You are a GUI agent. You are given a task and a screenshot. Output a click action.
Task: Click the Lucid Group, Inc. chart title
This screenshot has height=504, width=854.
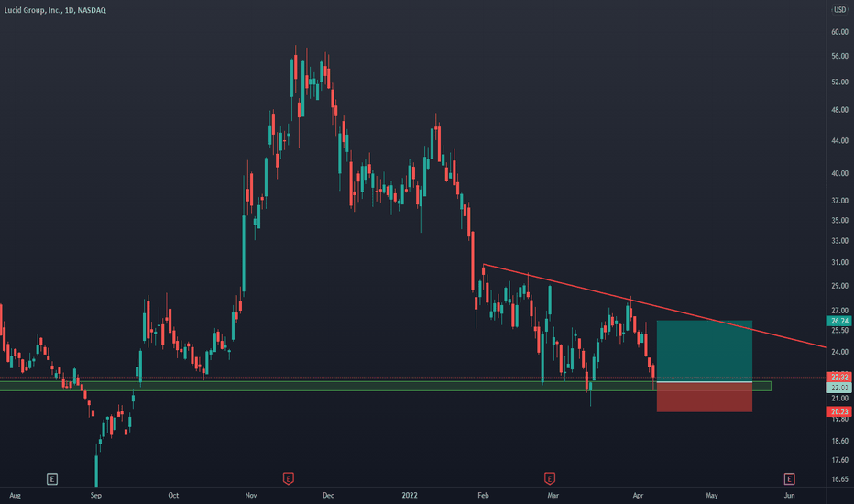(55, 10)
